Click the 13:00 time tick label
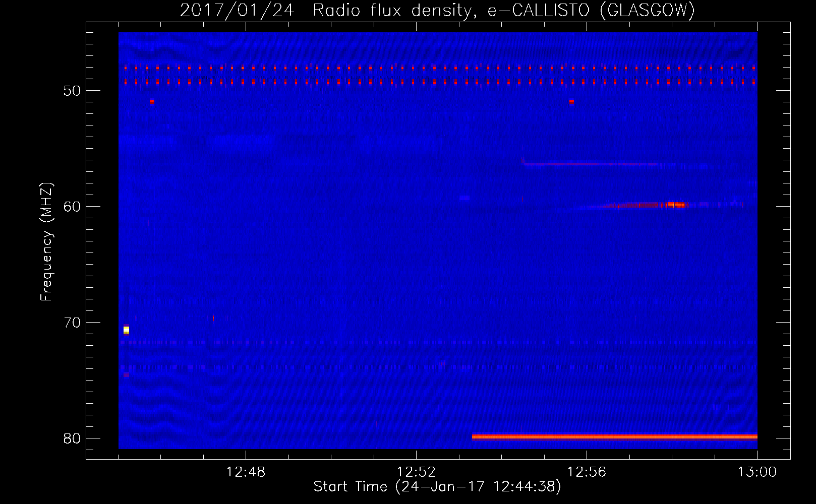The width and height of the screenshot is (816, 504). 757,472
